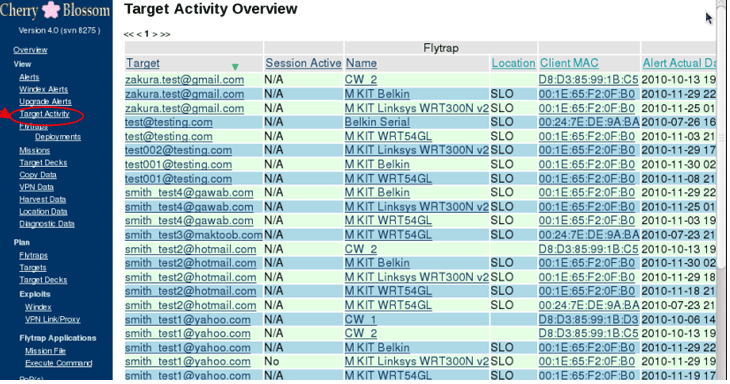Sort table by Client MAC column header
730x384 pixels.
pos(569,63)
